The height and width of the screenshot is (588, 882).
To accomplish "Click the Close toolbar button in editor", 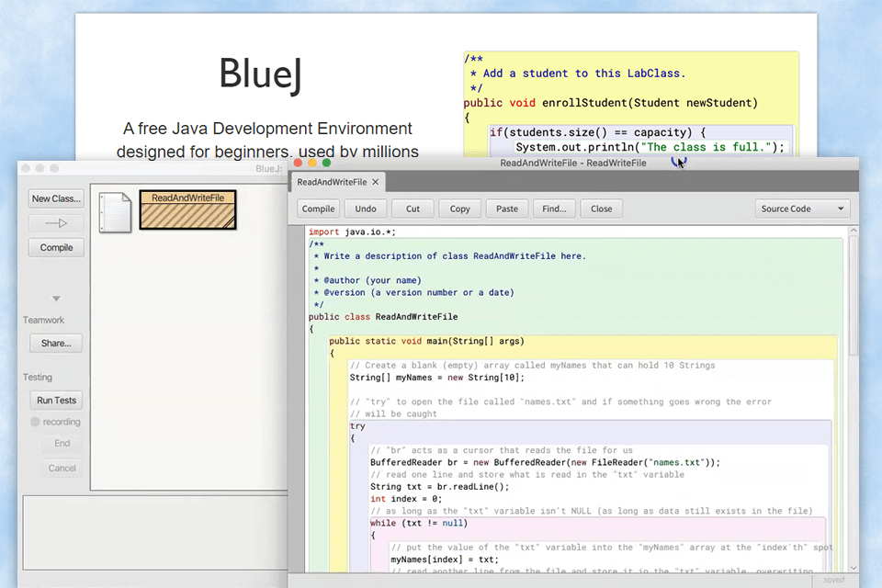I will (601, 209).
